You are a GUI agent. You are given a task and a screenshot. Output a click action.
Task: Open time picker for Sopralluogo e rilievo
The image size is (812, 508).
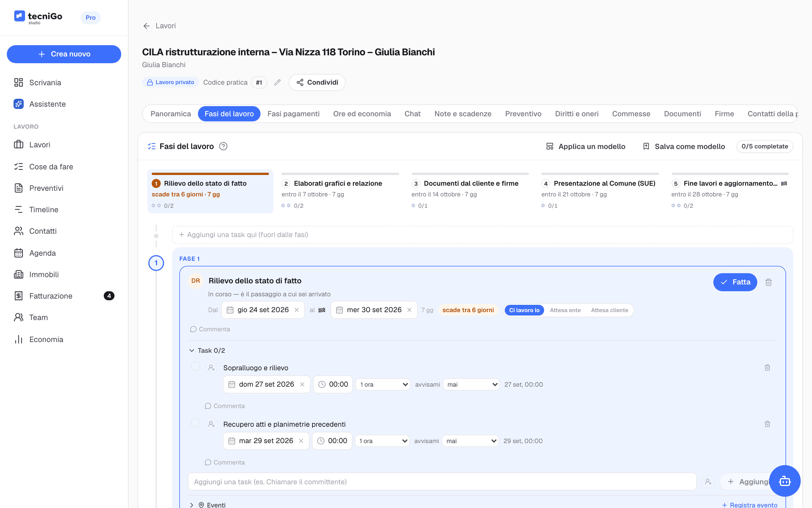pyautogui.click(x=333, y=384)
